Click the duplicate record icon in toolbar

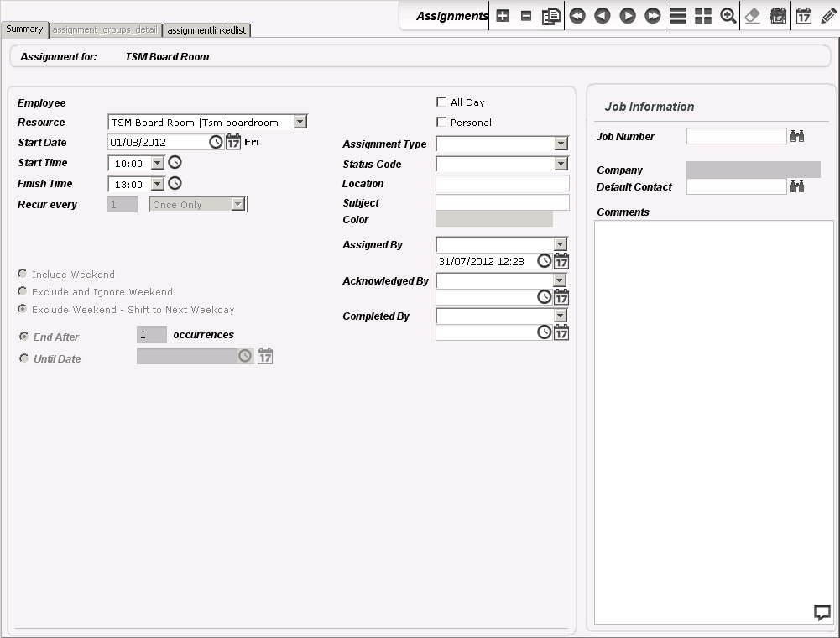tap(551, 16)
